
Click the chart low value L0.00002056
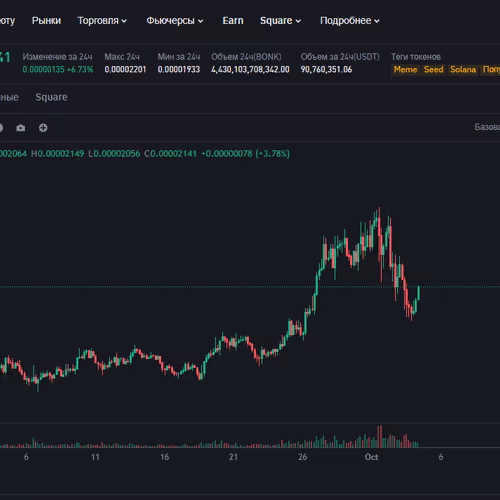pos(114,154)
